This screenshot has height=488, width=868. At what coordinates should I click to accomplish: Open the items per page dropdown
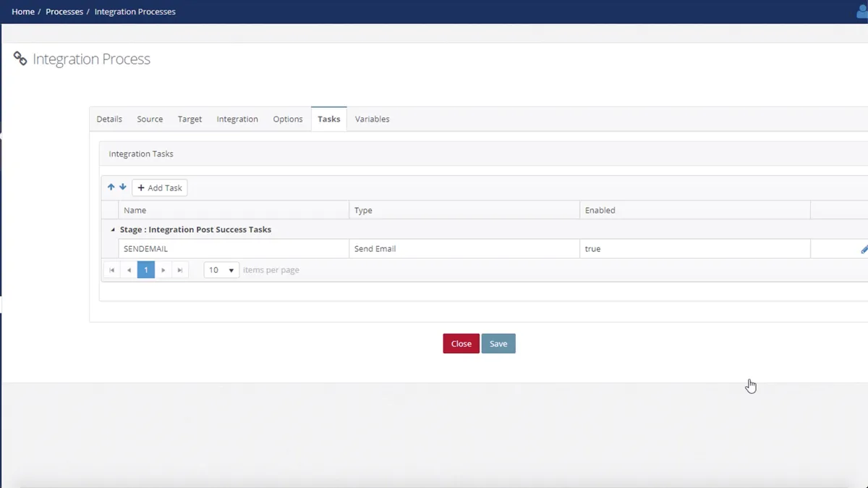point(221,270)
